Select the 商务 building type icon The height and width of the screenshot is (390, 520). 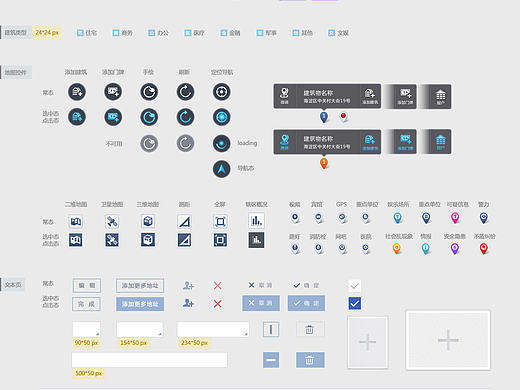coord(116,33)
